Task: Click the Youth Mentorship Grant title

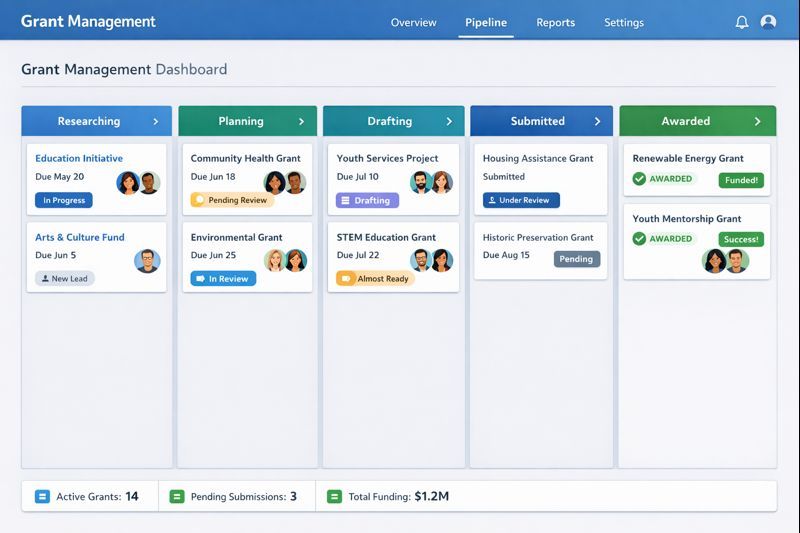Action: 687,218
